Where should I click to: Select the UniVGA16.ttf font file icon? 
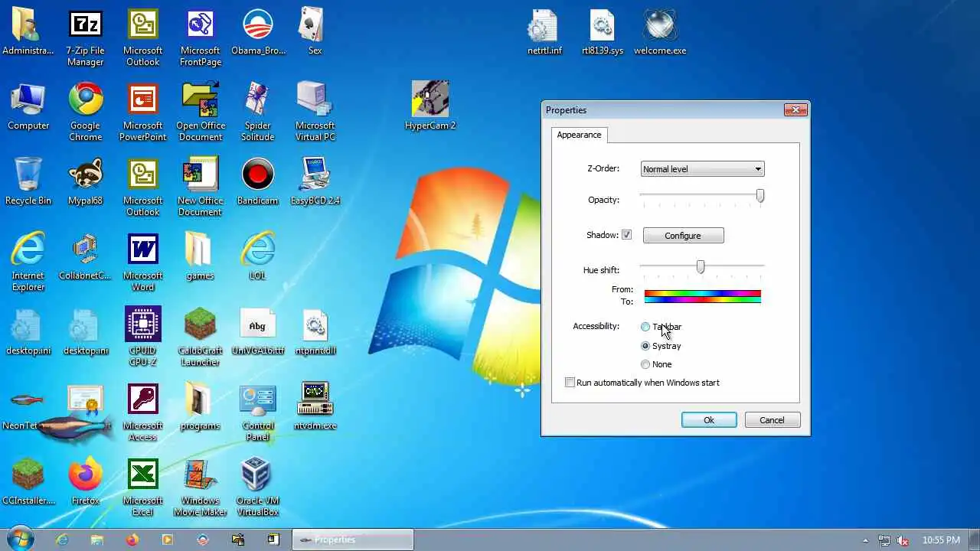tap(258, 332)
